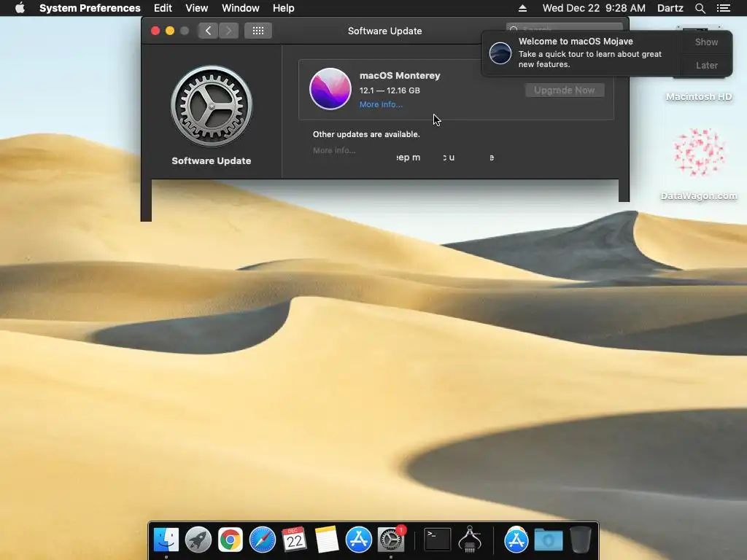Open Spotlight search magnifier in menu bar
The height and width of the screenshot is (560, 747).
click(x=700, y=8)
